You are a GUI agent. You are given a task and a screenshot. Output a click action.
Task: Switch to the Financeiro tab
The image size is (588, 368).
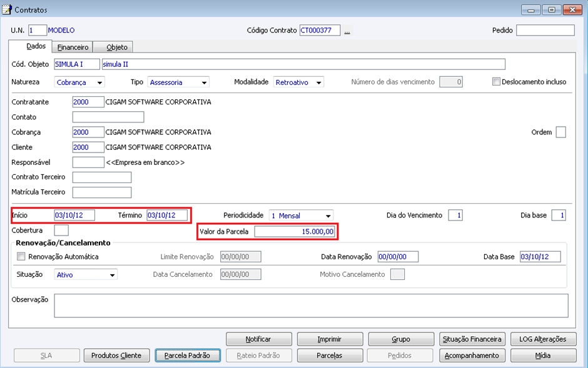73,47
